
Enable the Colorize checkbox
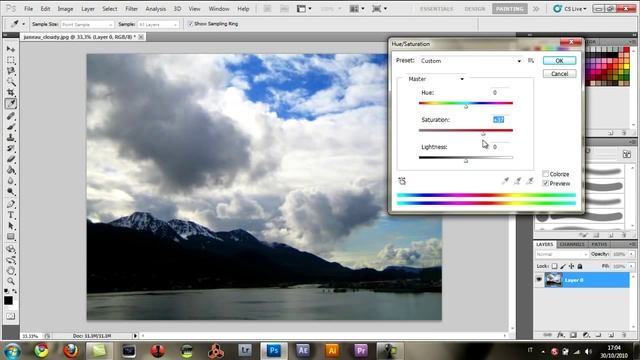coord(545,174)
